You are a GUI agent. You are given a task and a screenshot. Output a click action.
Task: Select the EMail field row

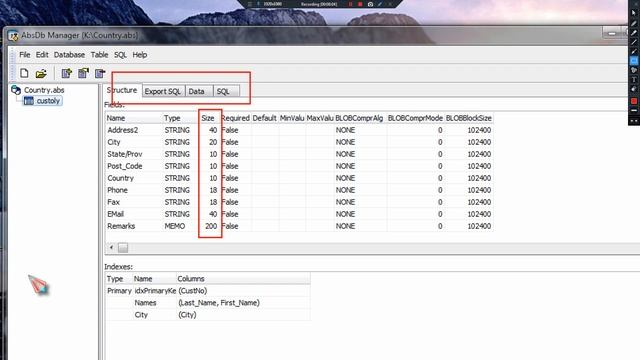click(299, 214)
